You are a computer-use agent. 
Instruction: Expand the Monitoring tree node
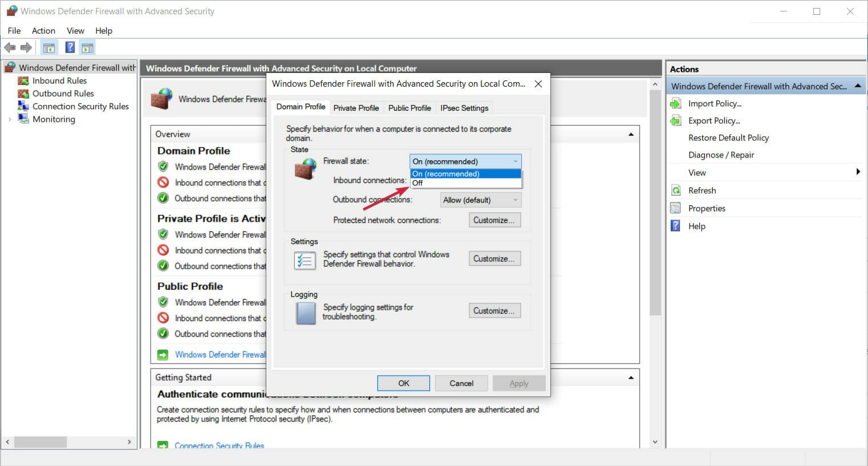pyautogui.click(x=10, y=119)
